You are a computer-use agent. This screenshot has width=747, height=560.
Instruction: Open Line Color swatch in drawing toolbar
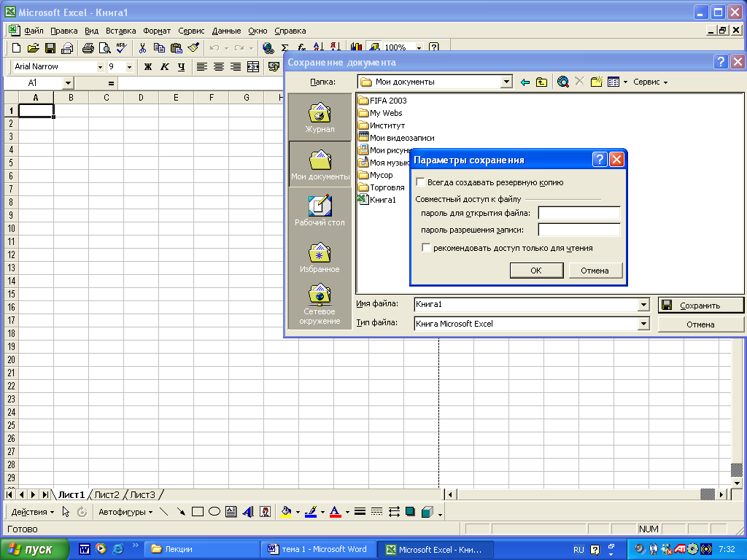(311, 512)
